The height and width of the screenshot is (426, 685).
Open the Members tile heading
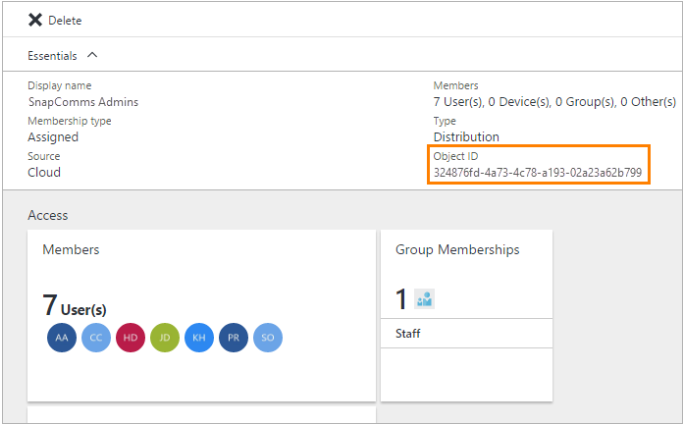pyautogui.click(x=71, y=249)
